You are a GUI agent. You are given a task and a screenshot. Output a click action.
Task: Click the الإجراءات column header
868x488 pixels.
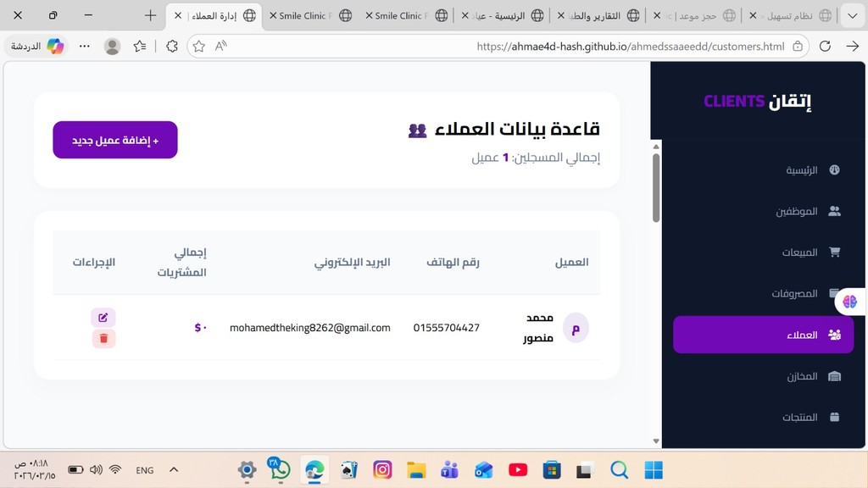click(94, 263)
